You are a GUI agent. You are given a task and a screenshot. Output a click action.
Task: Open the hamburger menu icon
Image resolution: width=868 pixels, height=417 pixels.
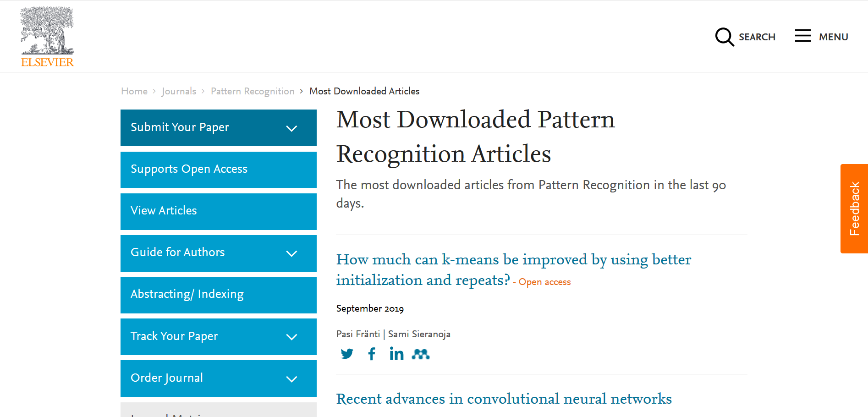802,36
